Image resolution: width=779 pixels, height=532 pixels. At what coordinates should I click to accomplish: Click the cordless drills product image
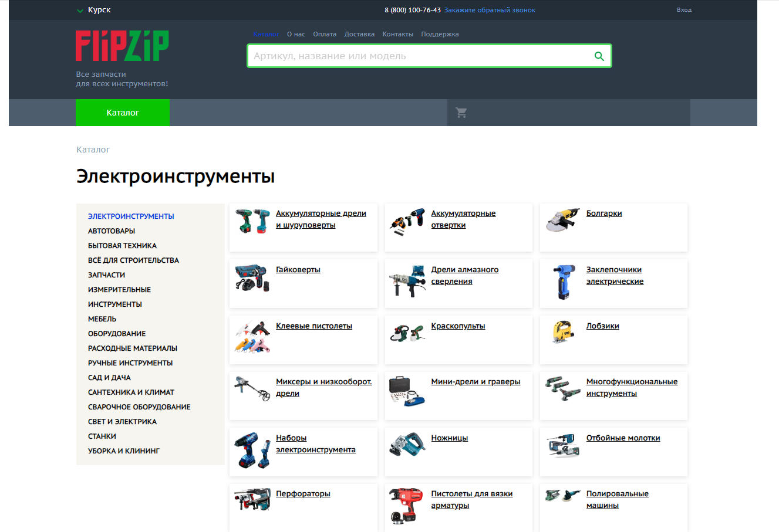pyautogui.click(x=252, y=222)
